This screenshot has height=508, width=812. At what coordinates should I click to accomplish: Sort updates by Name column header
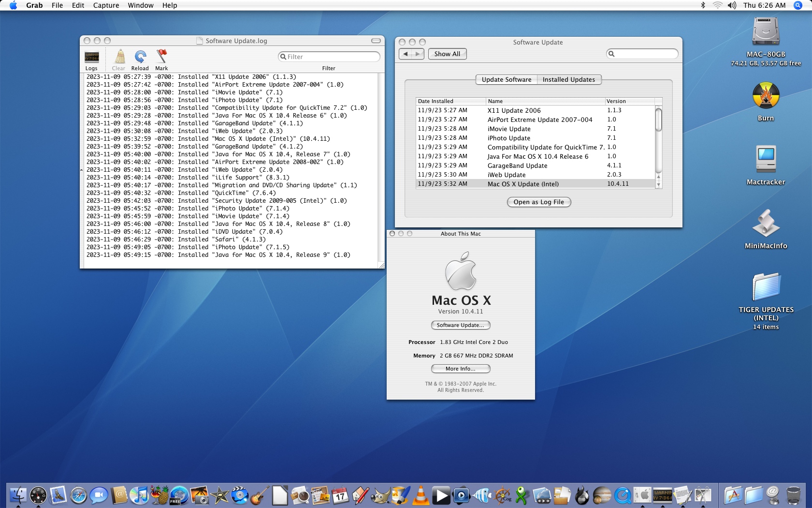(x=545, y=101)
